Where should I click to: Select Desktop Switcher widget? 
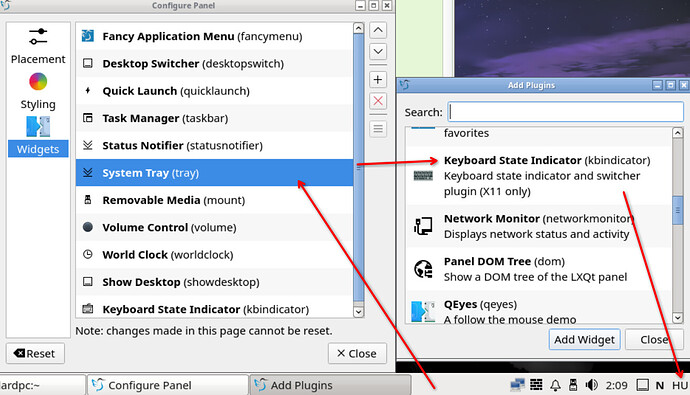click(214, 63)
